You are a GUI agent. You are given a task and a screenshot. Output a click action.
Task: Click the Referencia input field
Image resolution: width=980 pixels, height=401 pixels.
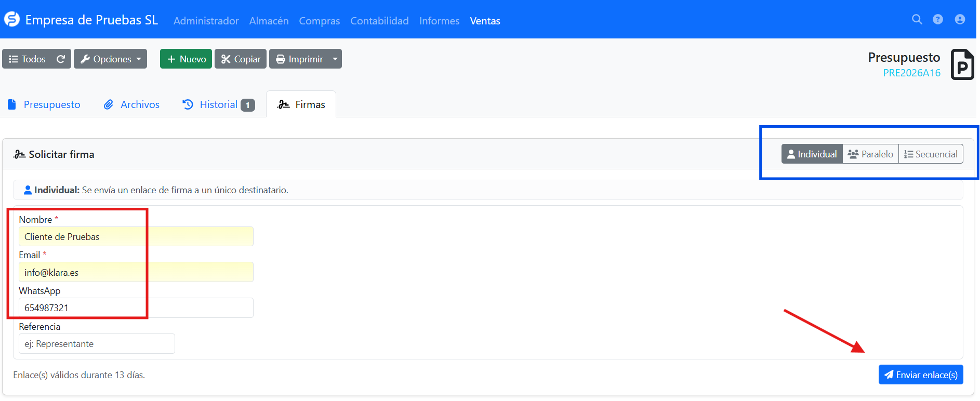[97, 344]
